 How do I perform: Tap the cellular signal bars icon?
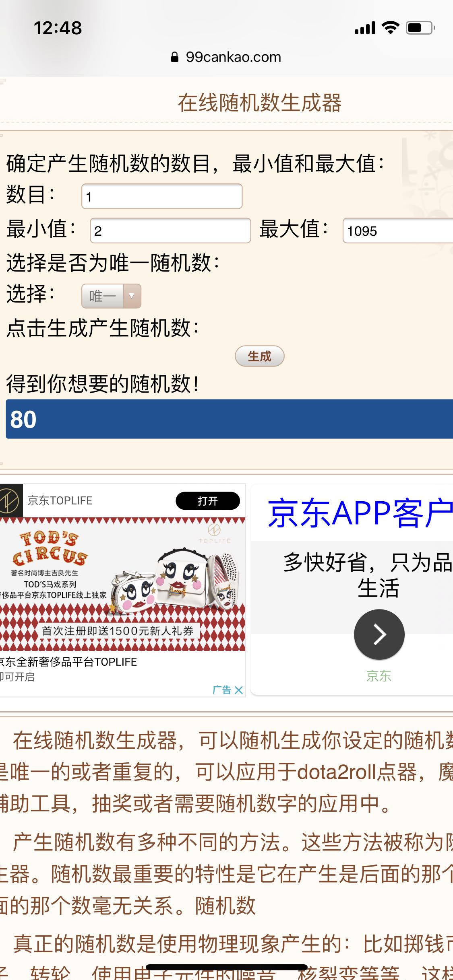365,28
